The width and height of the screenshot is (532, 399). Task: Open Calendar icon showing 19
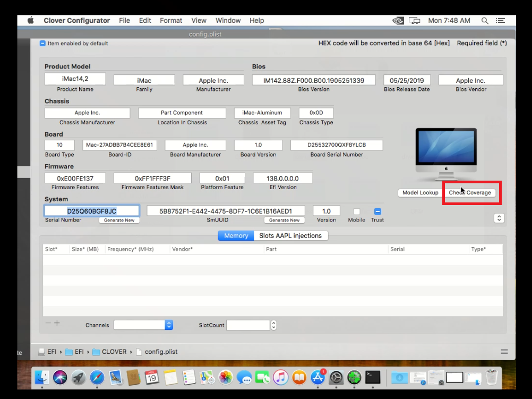point(152,377)
